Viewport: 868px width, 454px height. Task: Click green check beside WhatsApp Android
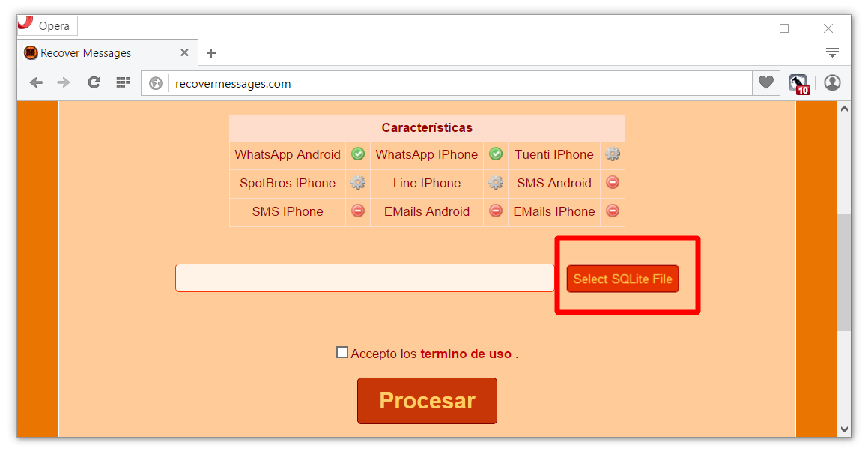coord(358,154)
